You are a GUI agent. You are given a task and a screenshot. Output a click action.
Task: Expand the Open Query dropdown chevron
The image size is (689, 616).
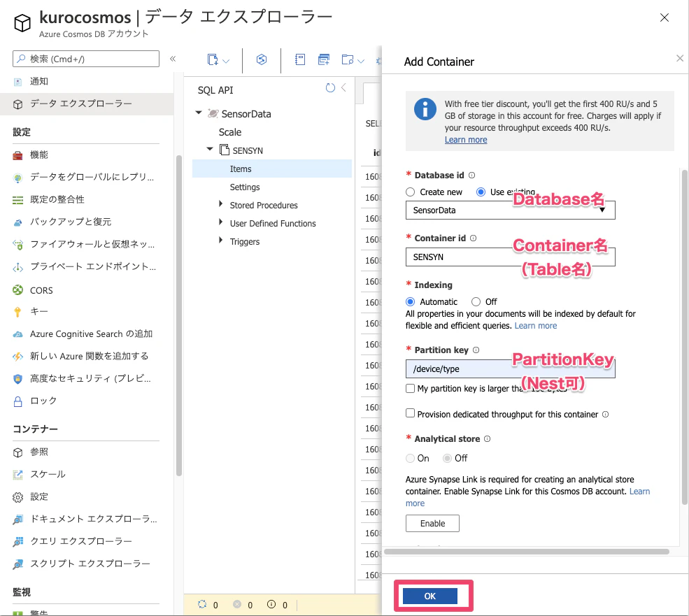pyautogui.click(x=361, y=61)
